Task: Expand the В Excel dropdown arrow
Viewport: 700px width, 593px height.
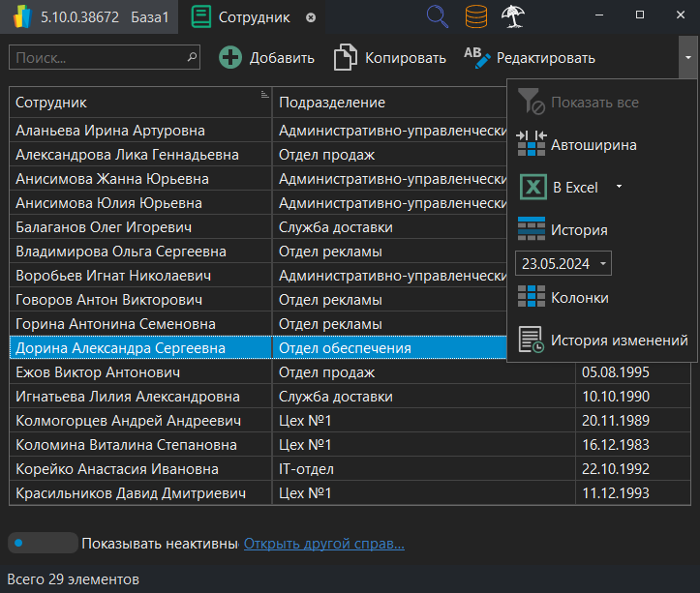Action: (x=620, y=188)
